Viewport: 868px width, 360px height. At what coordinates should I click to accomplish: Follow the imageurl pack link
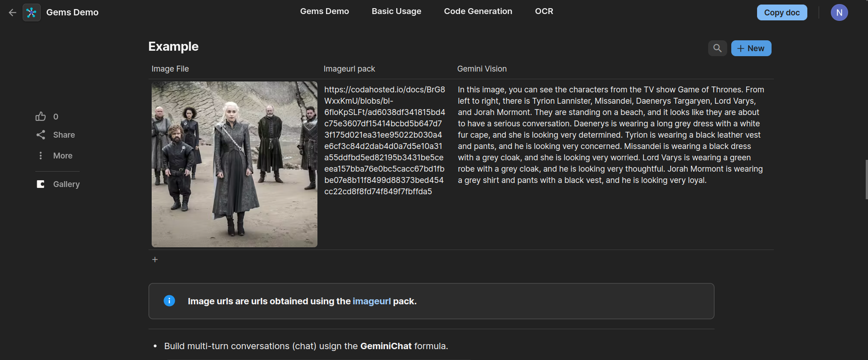[x=371, y=301]
